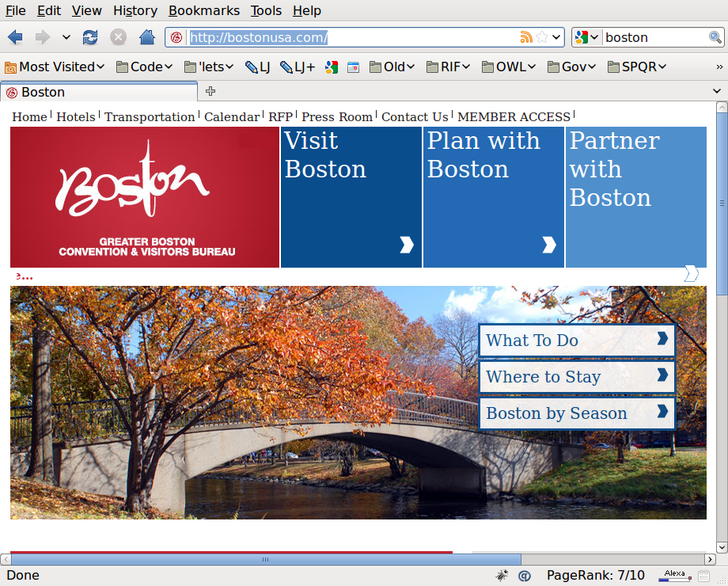Click the Visit Boston tile
Screen dimensions: 728x586
(x=351, y=196)
